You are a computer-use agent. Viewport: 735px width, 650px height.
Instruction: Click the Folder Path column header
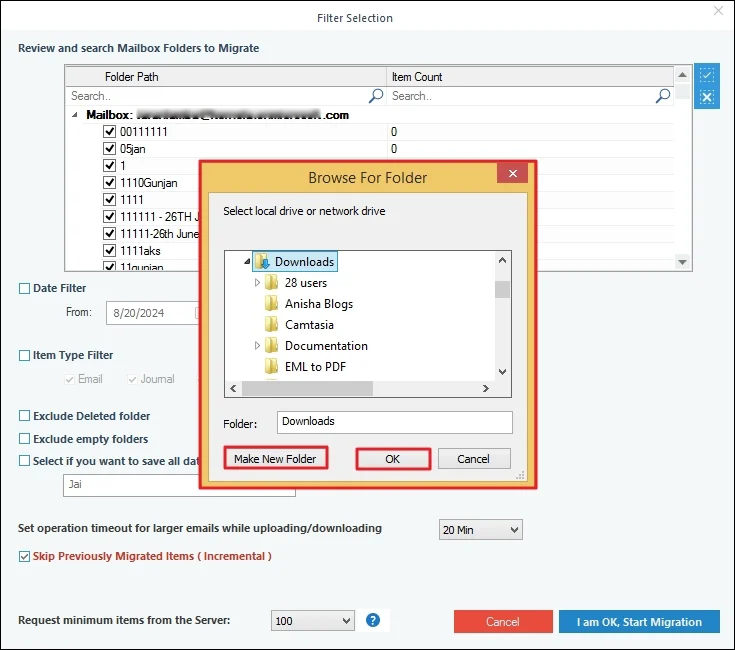(226, 76)
